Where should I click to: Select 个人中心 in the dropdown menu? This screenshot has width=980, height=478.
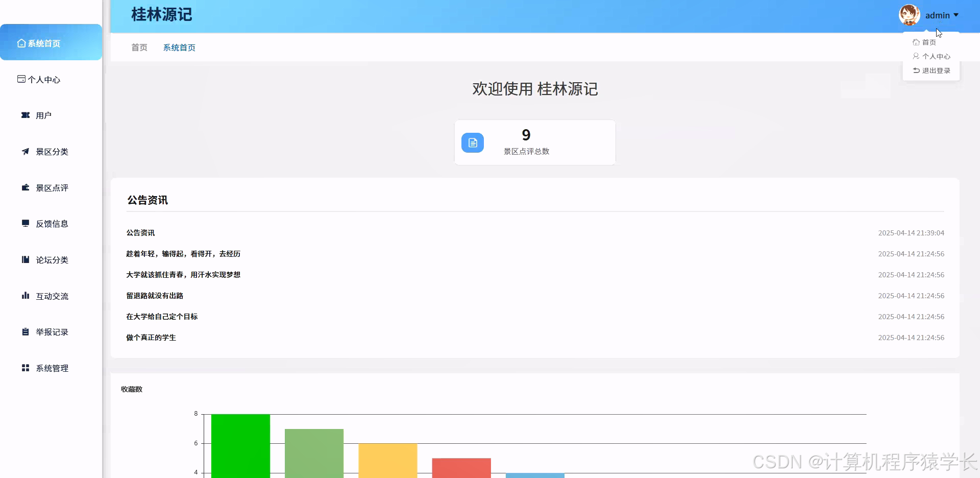(936, 56)
